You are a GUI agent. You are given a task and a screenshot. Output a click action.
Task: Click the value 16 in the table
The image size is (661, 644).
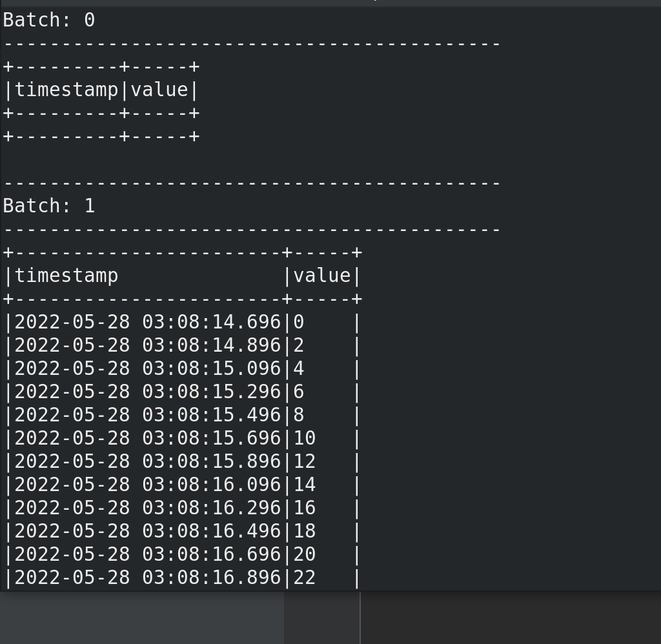point(305,508)
